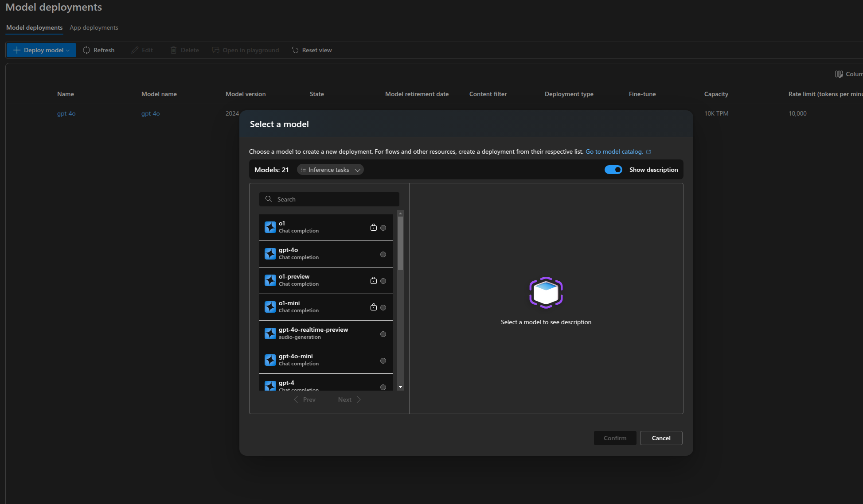Click the Models: 21 count label
The image size is (863, 504).
point(272,170)
